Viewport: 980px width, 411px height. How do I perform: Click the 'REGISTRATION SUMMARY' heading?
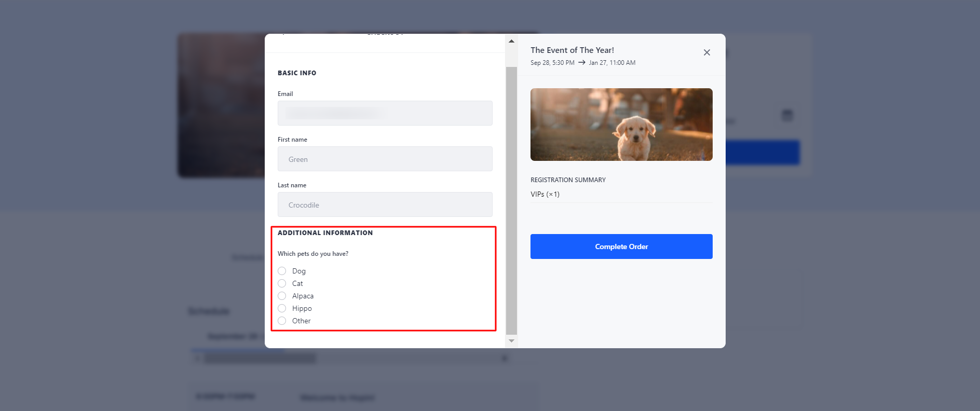568,180
